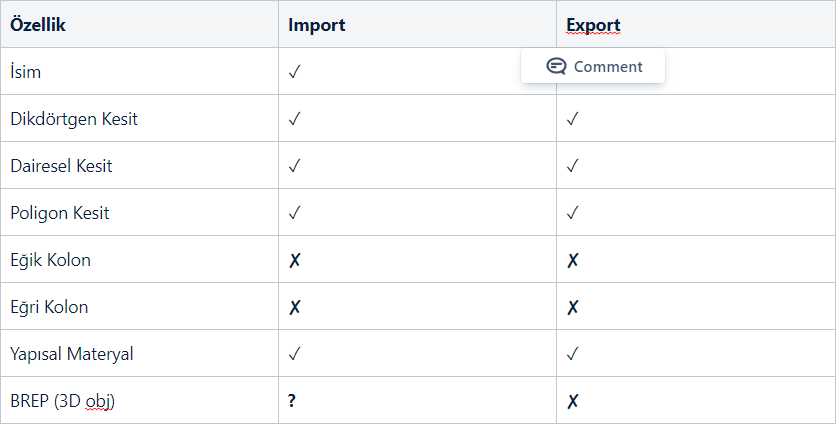Click Export cross mark for BREP row
836x424 pixels.
(573, 401)
